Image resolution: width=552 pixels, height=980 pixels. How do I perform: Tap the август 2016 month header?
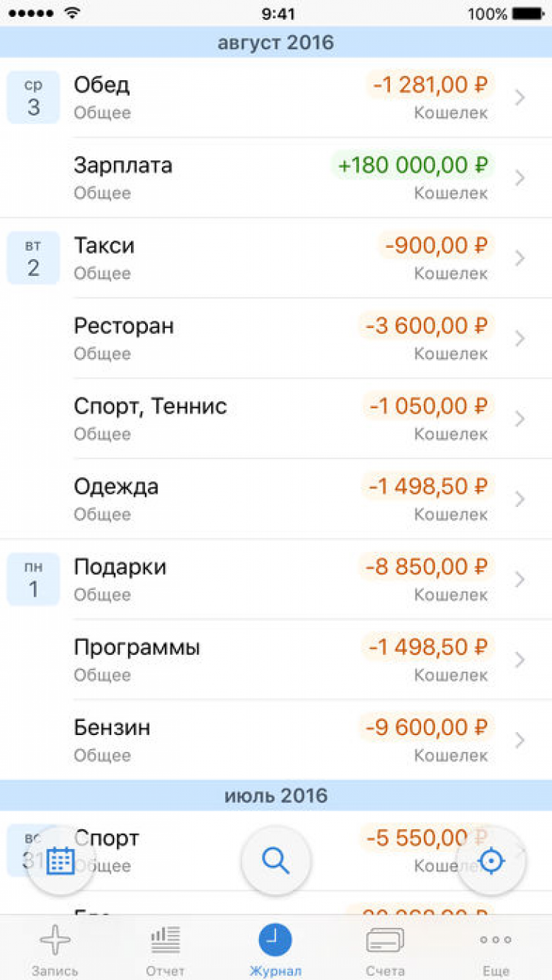tap(276, 43)
